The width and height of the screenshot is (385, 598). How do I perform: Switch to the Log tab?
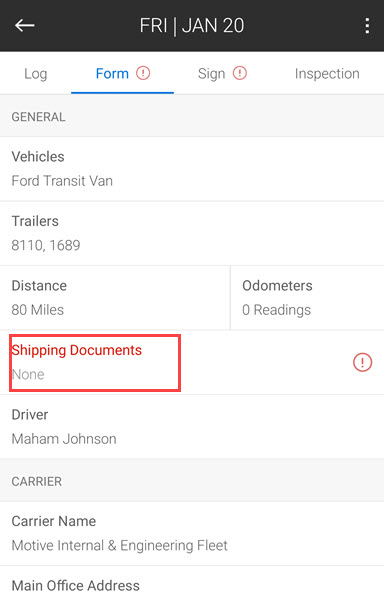pos(35,73)
